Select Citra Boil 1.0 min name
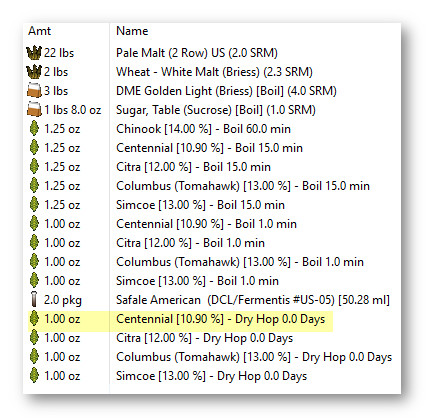Image resolution: width=425 pixels, height=418 pixels. tap(190, 243)
